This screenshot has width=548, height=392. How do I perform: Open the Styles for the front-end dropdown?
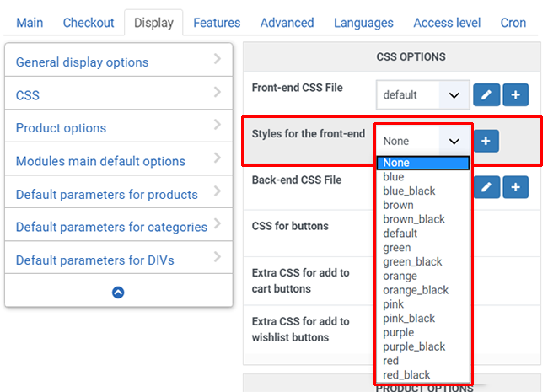[423, 141]
